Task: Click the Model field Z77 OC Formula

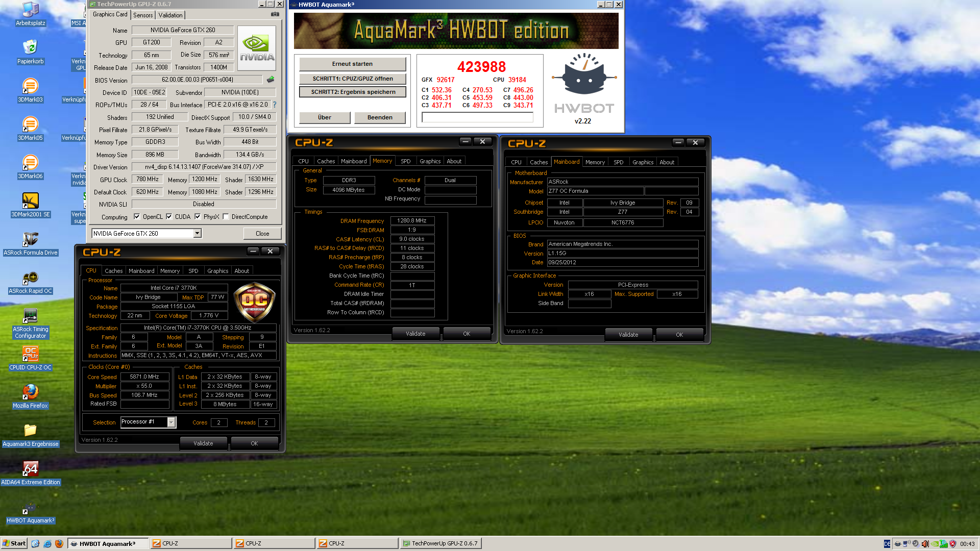Action: tap(595, 191)
